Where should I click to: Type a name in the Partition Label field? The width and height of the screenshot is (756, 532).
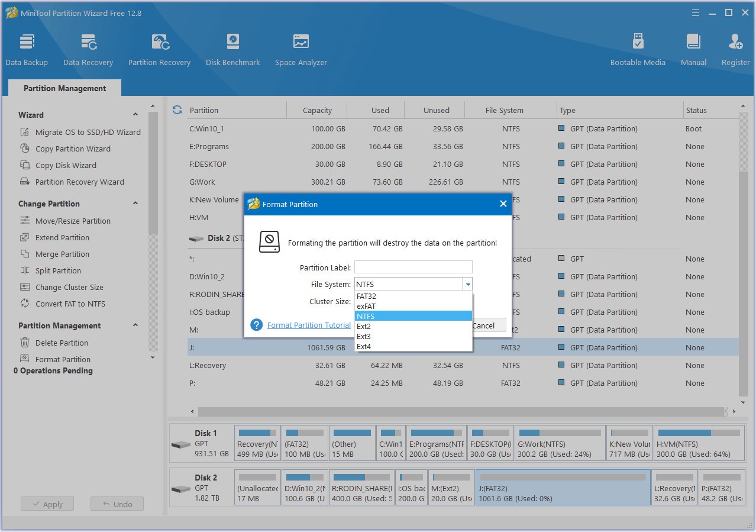coord(413,266)
